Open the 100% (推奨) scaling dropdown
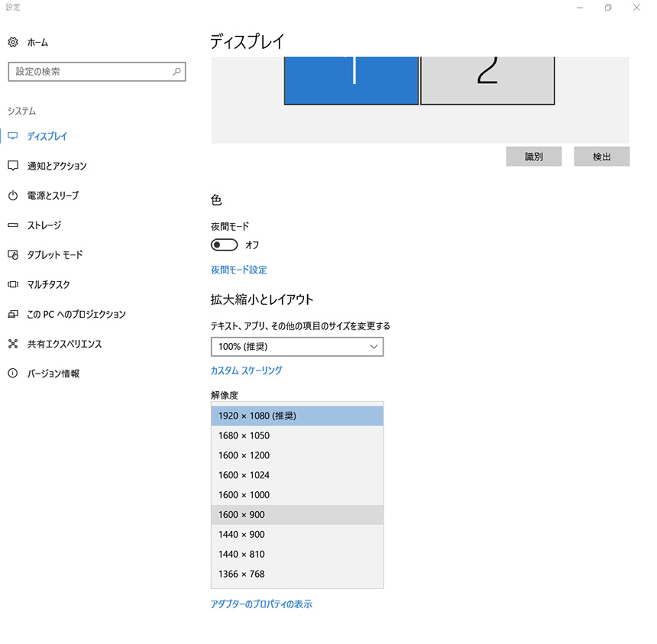 tap(296, 347)
